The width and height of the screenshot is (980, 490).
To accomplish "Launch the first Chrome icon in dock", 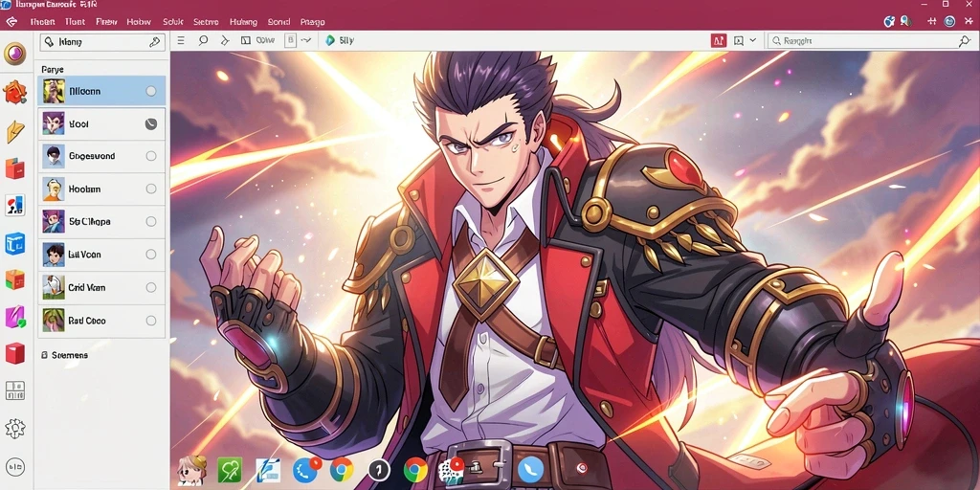I will [x=342, y=469].
